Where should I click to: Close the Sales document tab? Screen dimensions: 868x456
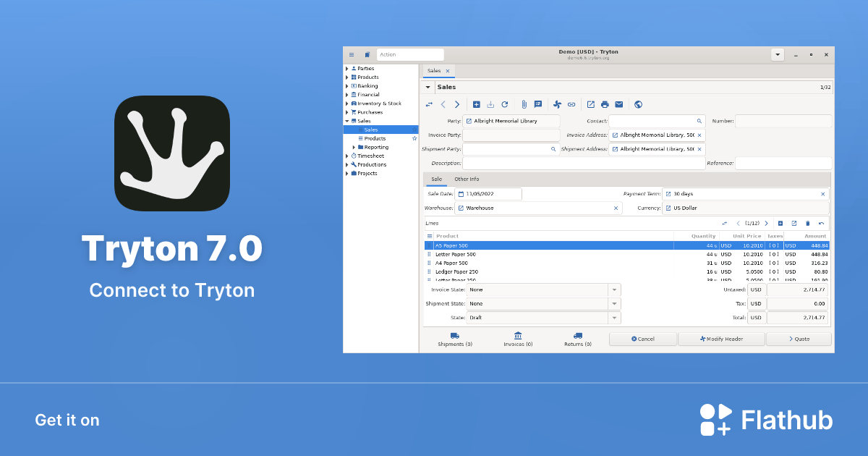point(448,71)
